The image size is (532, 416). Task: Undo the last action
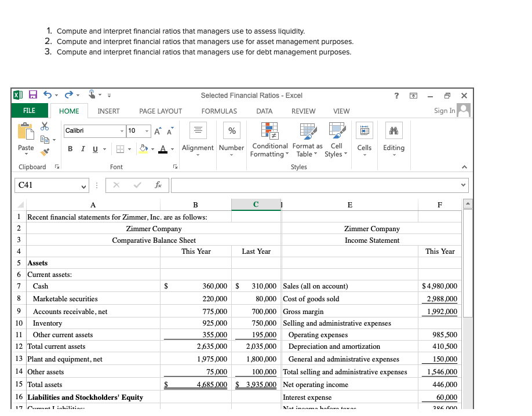click(x=48, y=94)
